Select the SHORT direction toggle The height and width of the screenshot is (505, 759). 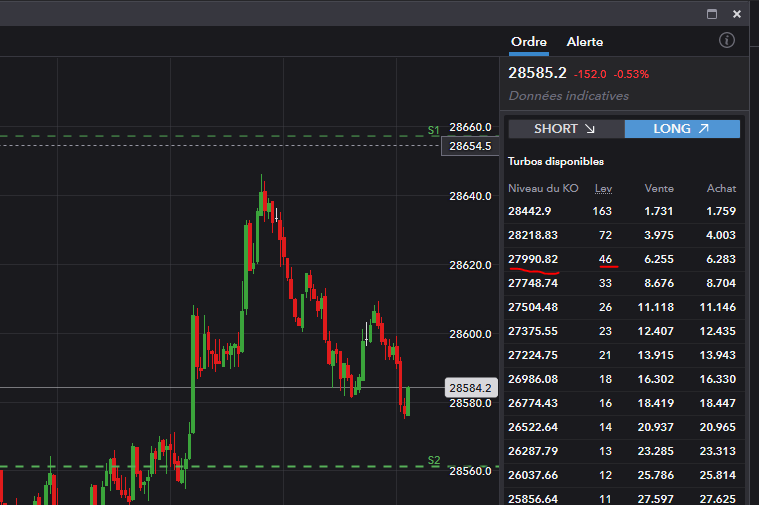tap(566, 129)
